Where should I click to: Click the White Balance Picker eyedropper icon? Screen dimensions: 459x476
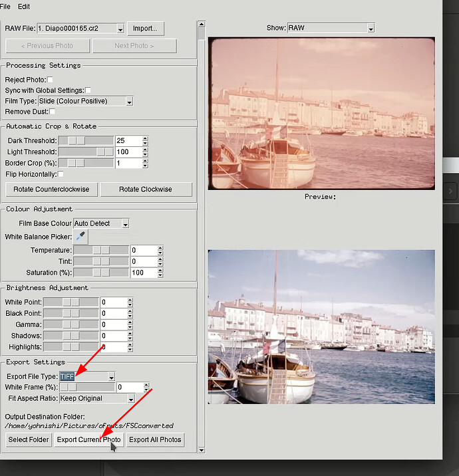pos(80,236)
